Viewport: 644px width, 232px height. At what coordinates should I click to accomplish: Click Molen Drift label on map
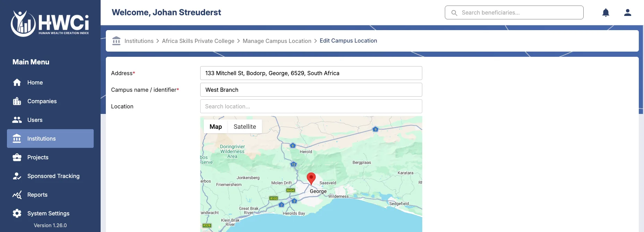pyautogui.click(x=281, y=183)
